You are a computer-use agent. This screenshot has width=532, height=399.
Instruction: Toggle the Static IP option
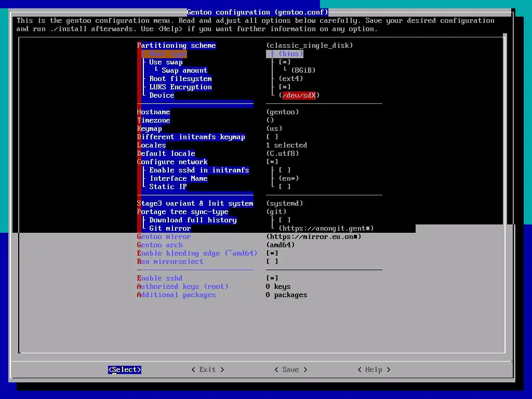pos(168,187)
